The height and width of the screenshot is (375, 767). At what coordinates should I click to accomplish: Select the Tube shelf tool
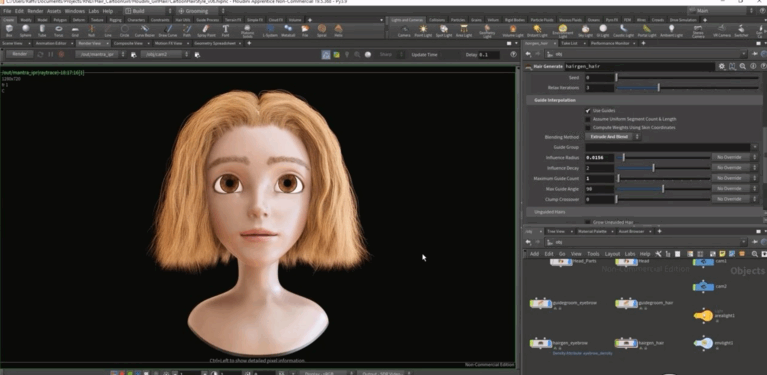(x=42, y=30)
